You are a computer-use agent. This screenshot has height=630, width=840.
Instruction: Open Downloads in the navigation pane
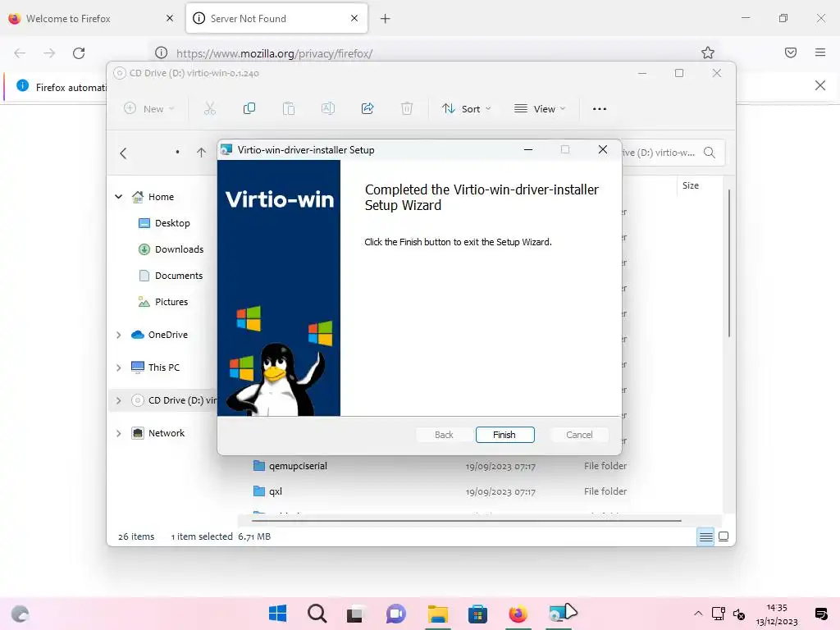tap(171, 249)
